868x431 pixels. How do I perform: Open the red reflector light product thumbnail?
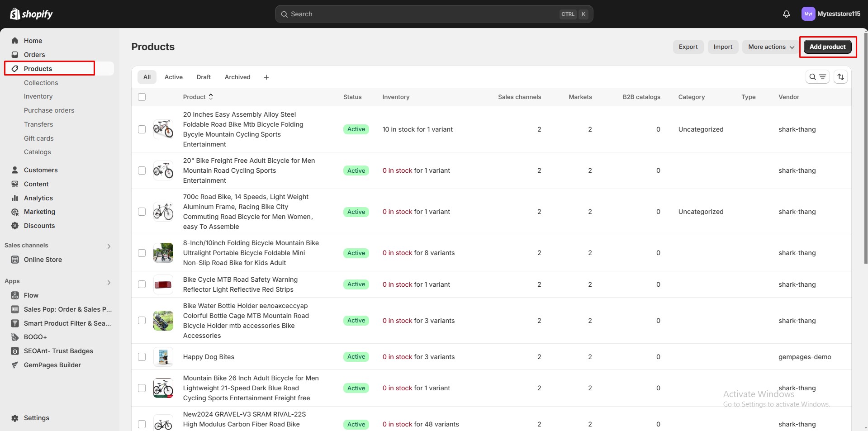(163, 284)
